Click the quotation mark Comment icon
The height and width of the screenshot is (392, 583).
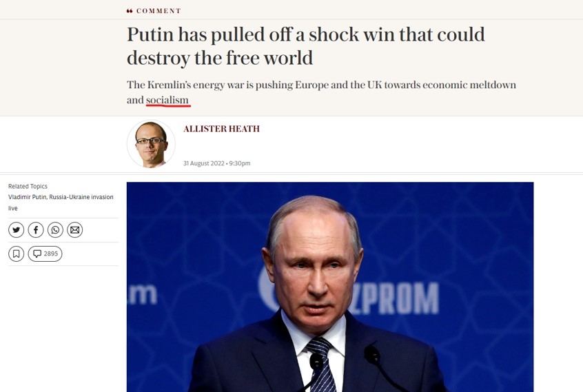point(130,11)
